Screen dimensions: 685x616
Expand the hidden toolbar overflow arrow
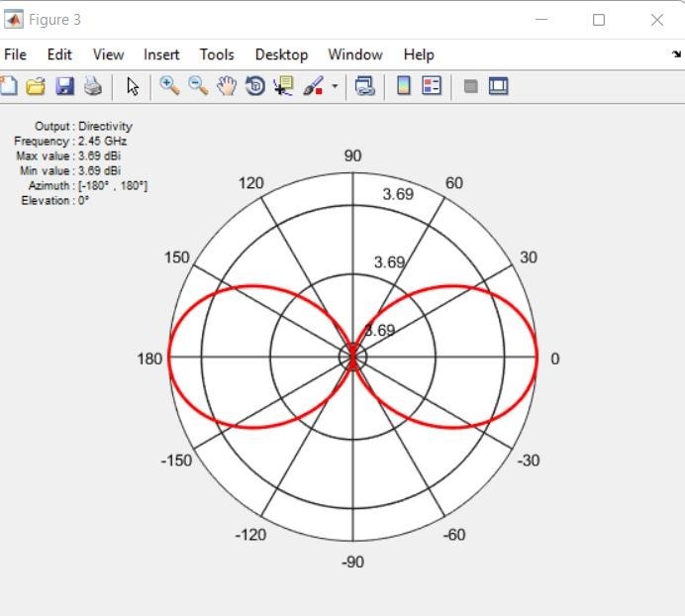pyautogui.click(x=676, y=55)
